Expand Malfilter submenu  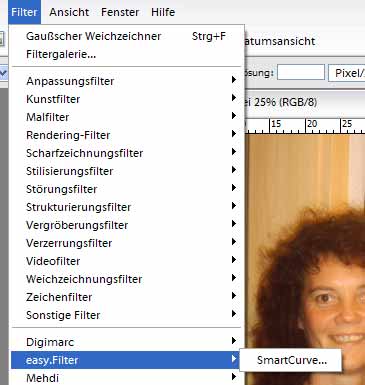click(x=126, y=117)
